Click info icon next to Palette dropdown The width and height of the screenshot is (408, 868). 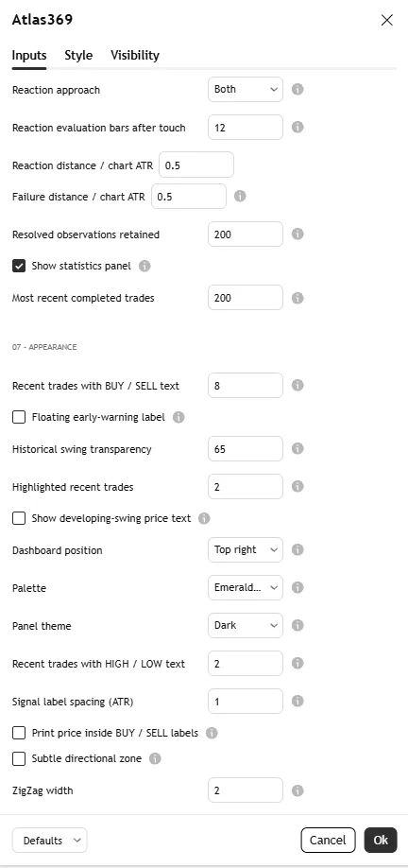[297, 587]
